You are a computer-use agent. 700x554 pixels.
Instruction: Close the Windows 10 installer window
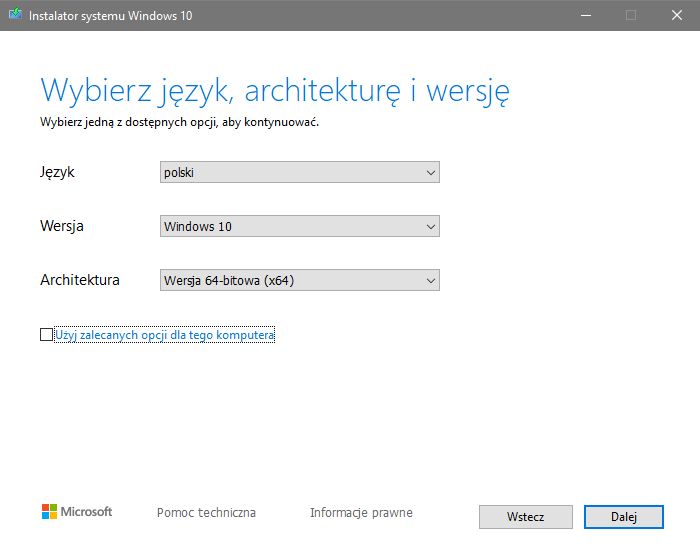(676, 15)
